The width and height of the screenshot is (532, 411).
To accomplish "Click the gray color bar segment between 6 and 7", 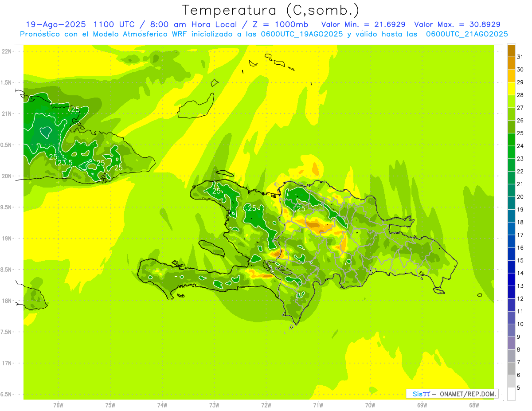I will point(511,368).
